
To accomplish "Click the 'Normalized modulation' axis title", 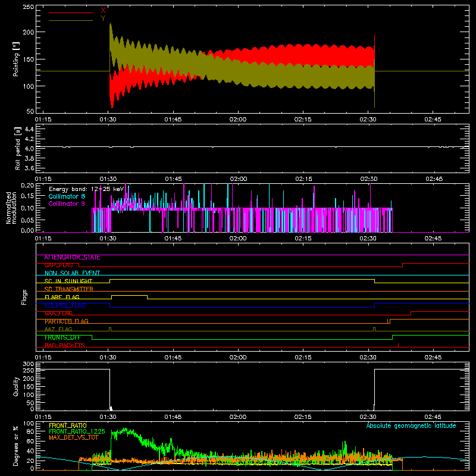I will click(11, 208).
